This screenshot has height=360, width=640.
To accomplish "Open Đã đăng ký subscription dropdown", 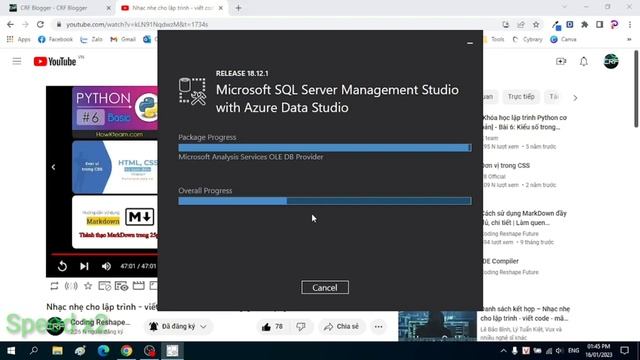I will pos(178,327).
